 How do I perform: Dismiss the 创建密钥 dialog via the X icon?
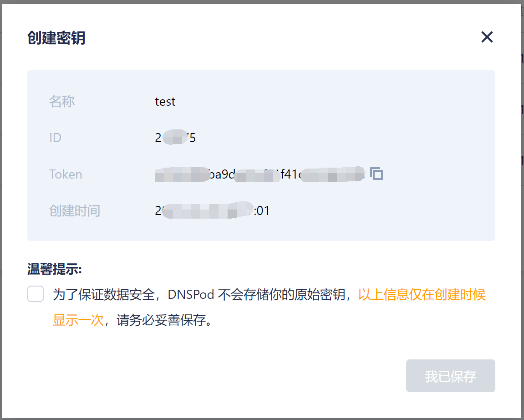(487, 37)
